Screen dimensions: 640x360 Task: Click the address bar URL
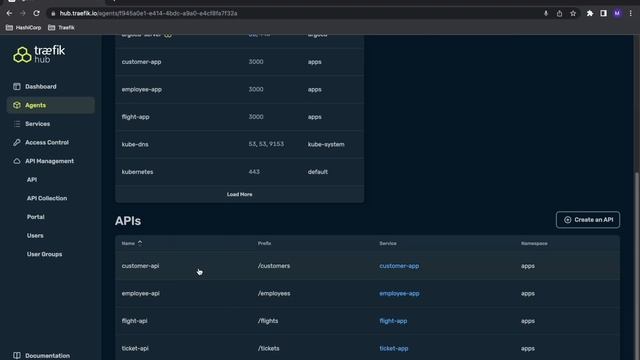pyautogui.click(x=149, y=13)
